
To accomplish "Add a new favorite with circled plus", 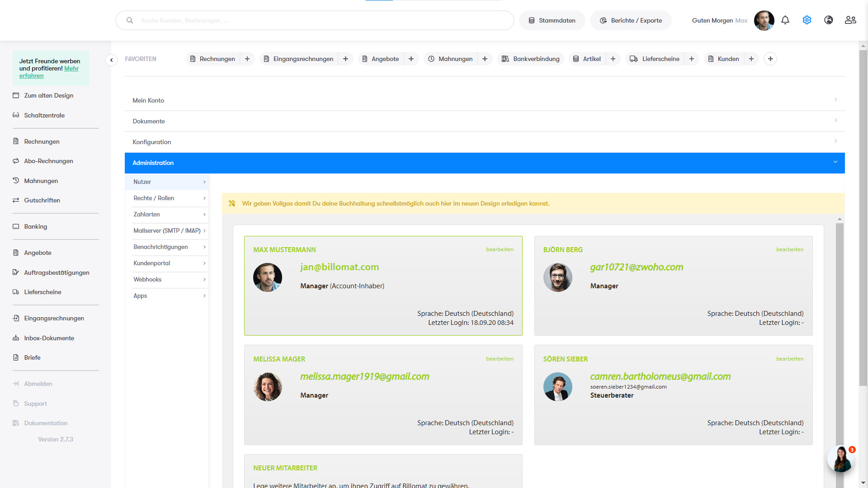I will (x=770, y=59).
